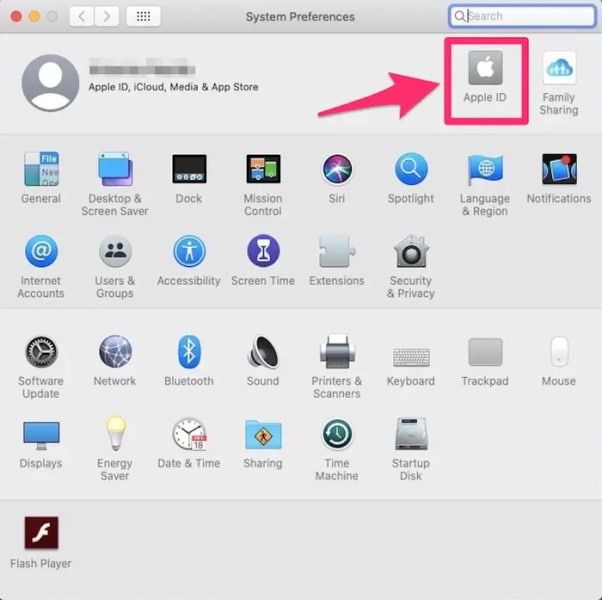Click the user account avatar picture
The height and width of the screenshot is (600, 602).
pos(50,83)
